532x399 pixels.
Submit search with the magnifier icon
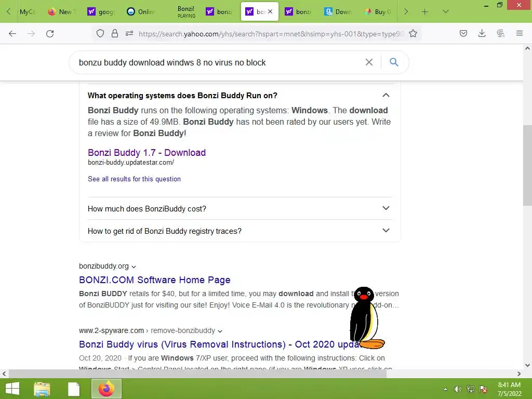point(394,62)
